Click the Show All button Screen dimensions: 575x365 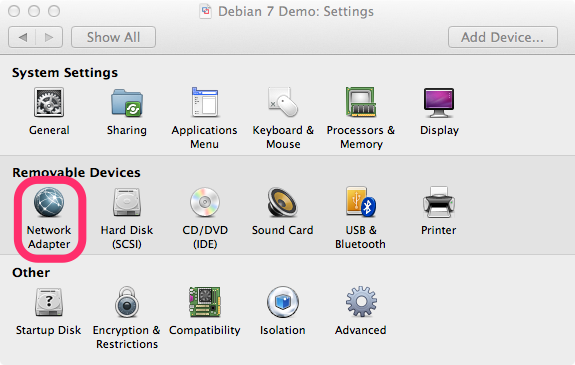click(113, 37)
